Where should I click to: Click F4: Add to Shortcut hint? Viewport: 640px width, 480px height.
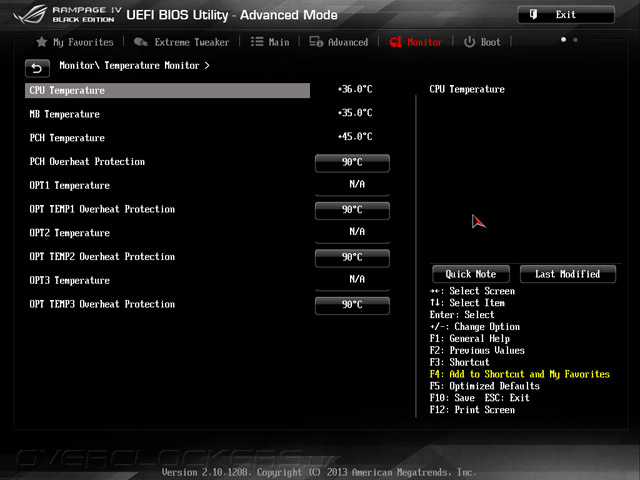520,374
